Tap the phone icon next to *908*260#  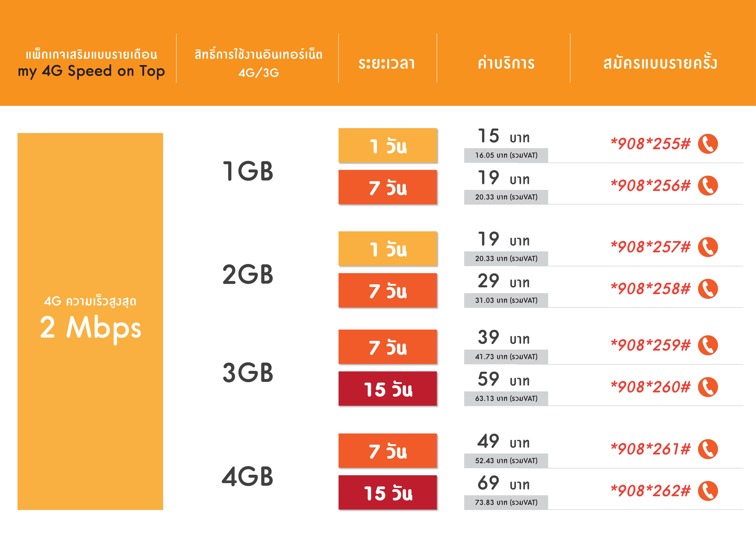coord(708,387)
